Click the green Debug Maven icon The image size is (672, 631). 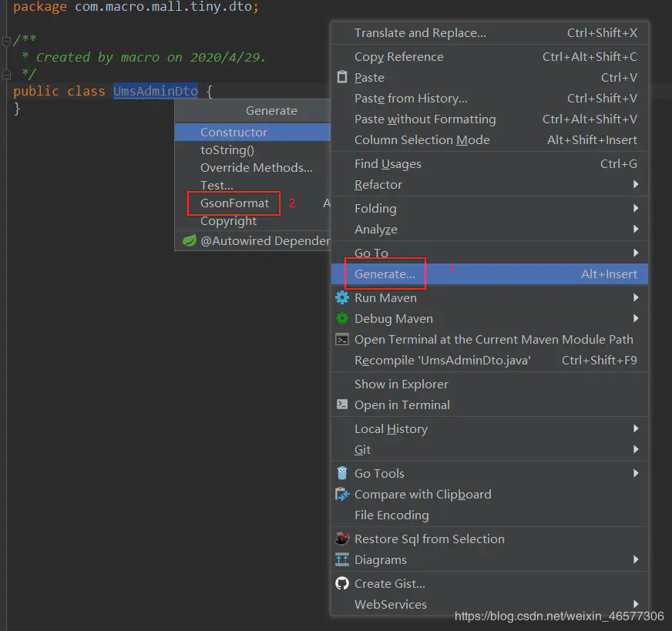(342, 318)
